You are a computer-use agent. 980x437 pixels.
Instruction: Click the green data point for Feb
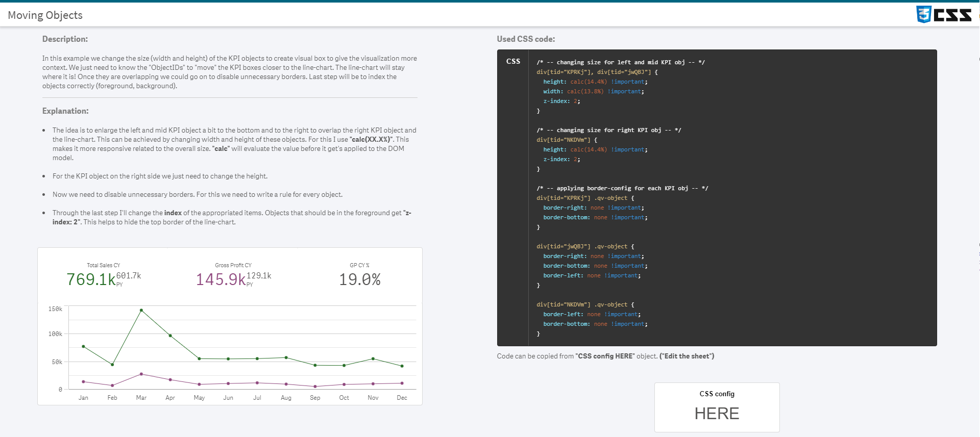[112, 365]
